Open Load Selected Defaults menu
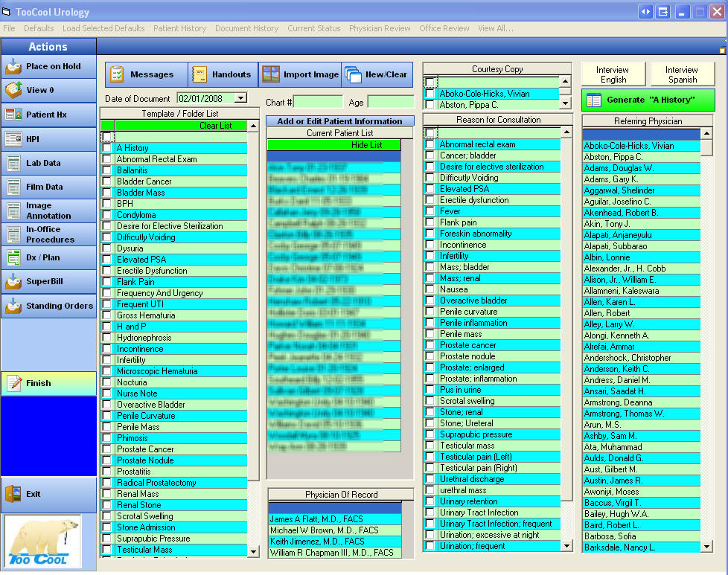 point(103,28)
